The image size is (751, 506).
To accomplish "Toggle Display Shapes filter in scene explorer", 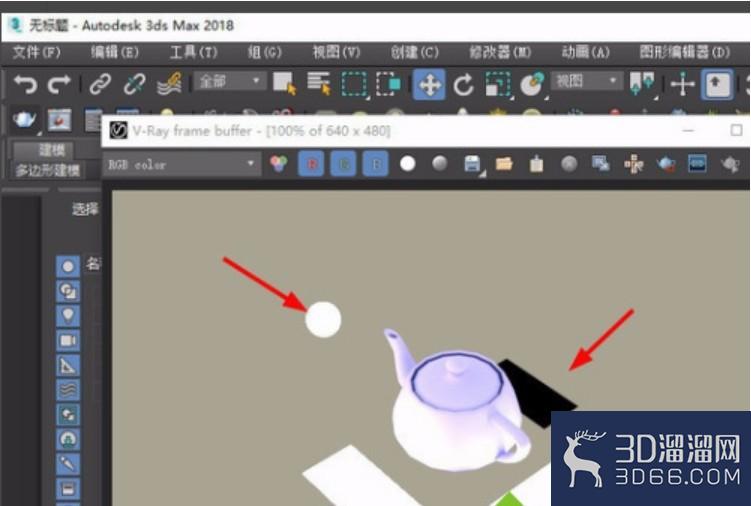I will 68,291.
